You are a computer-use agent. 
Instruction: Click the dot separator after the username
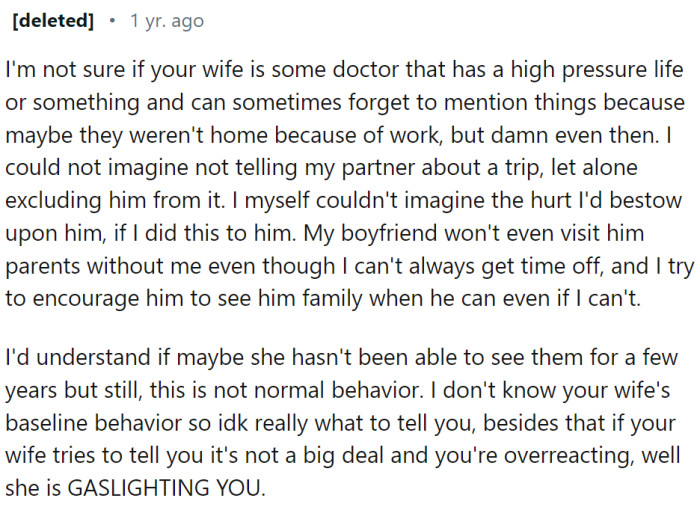pyautogui.click(x=111, y=21)
